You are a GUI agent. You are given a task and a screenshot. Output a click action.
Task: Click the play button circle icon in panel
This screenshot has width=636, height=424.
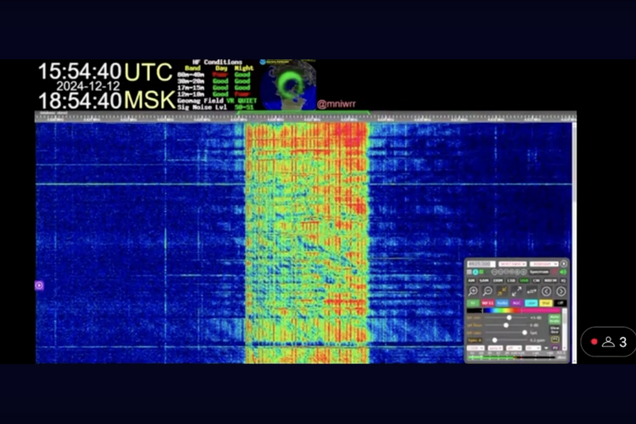563,264
